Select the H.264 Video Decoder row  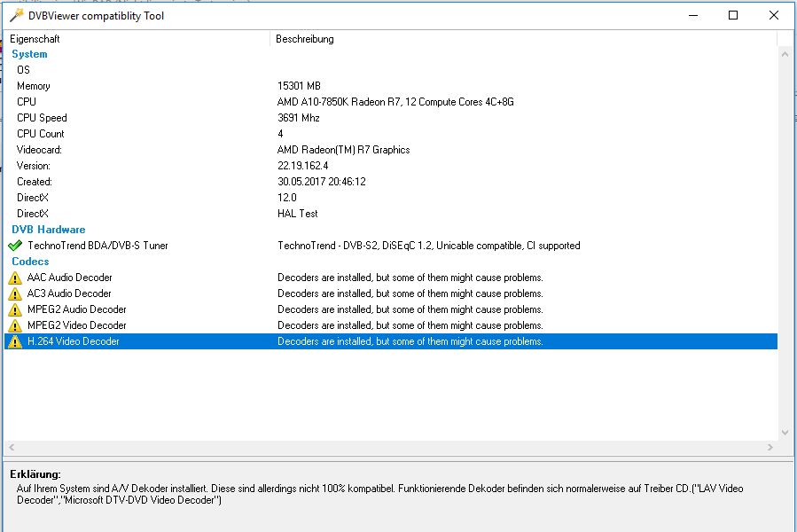pos(391,341)
